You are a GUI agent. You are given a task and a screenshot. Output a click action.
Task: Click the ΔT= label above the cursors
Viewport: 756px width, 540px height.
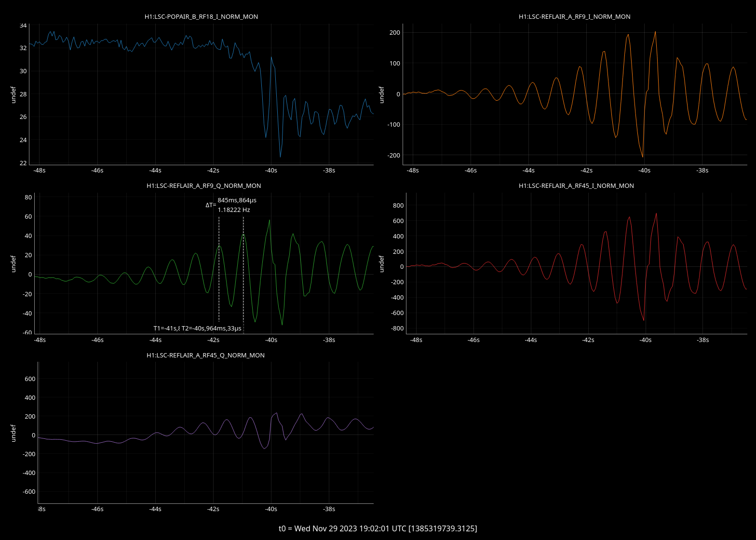click(x=211, y=205)
